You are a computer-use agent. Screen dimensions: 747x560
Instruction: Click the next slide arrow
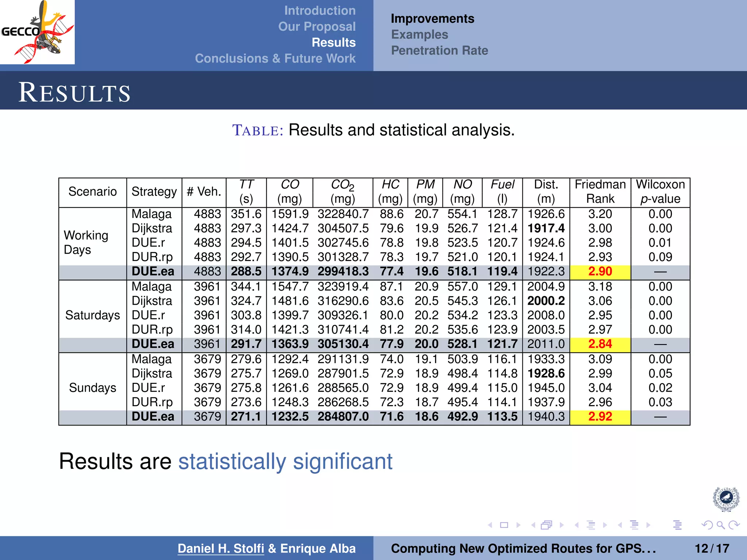pyautogui.click(x=518, y=525)
